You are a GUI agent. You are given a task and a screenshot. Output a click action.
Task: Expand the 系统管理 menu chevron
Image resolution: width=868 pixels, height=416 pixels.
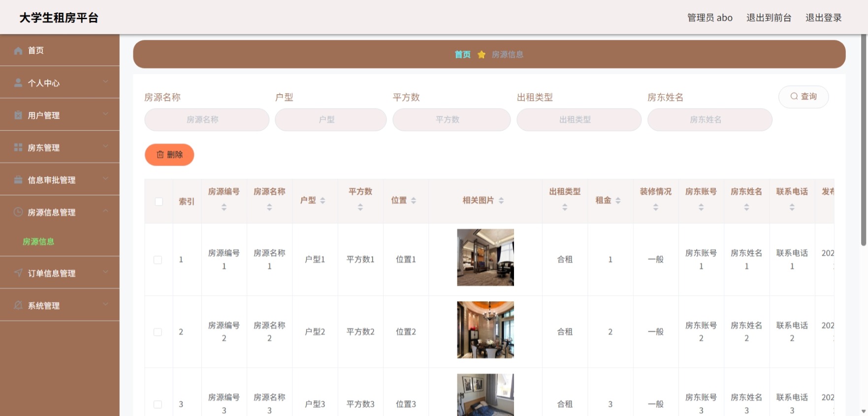[x=105, y=304]
